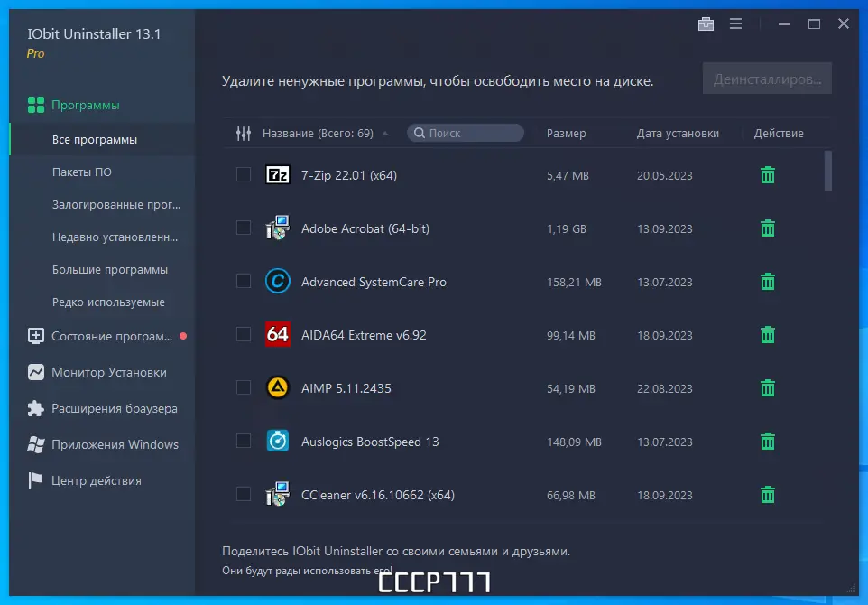Click the size value 158,21 MB

tap(574, 283)
